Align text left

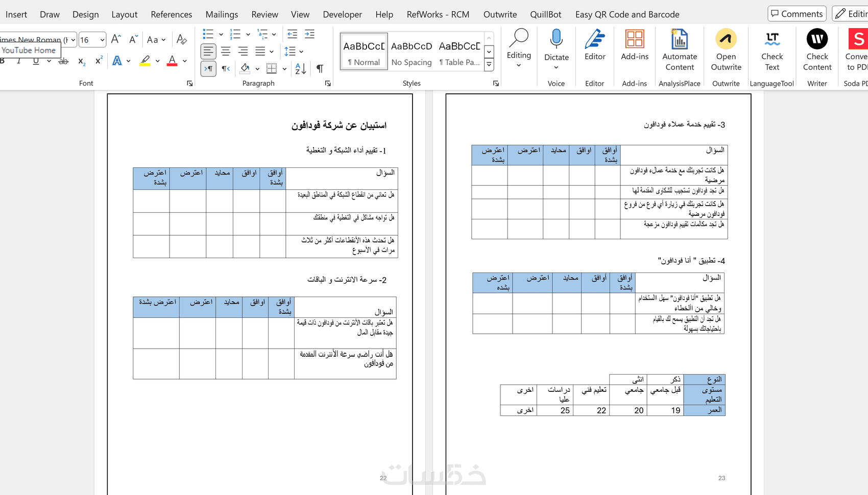pyautogui.click(x=208, y=52)
